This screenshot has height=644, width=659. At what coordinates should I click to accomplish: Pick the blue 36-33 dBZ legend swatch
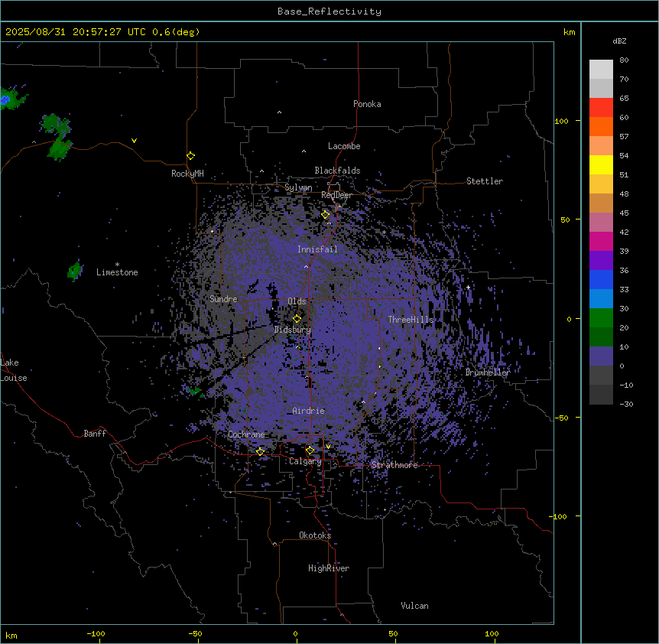click(601, 279)
